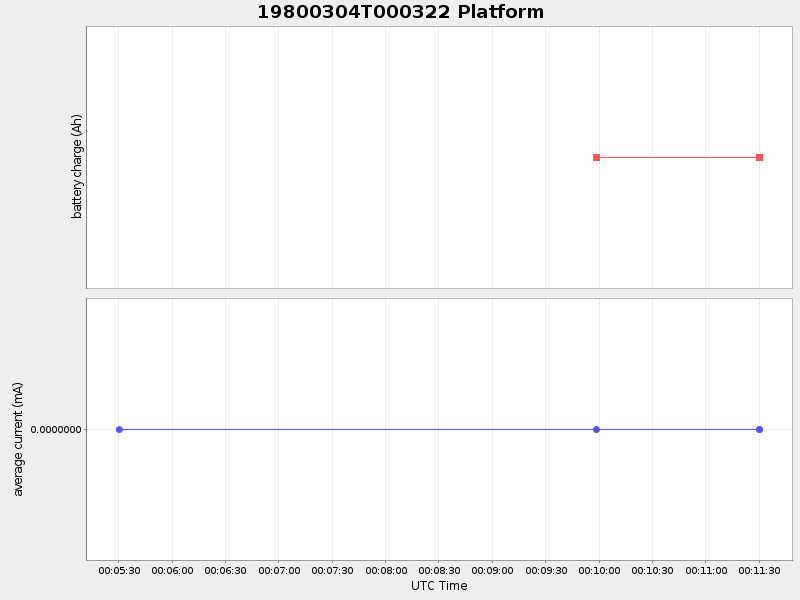This screenshot has width=800, height=600.
Task: Select the first red battery charge data point
Action: click(x=596, y=158)
